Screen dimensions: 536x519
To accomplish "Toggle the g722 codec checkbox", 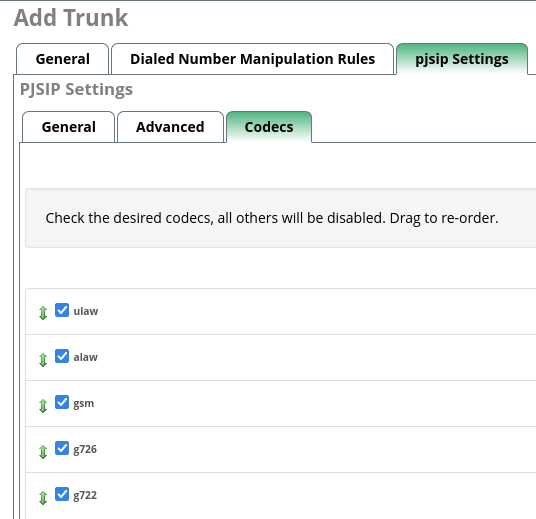I will click(x=62, y=494).
